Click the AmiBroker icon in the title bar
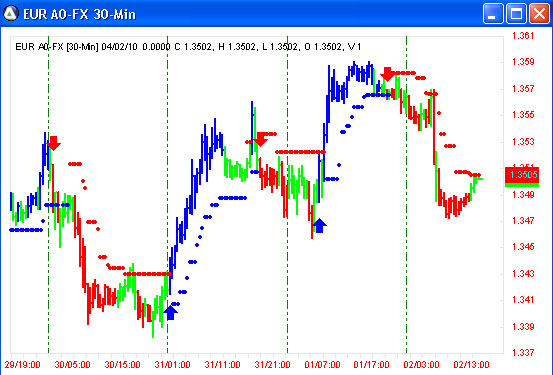This screenshot has width=553, height=375. click(11, 13)
